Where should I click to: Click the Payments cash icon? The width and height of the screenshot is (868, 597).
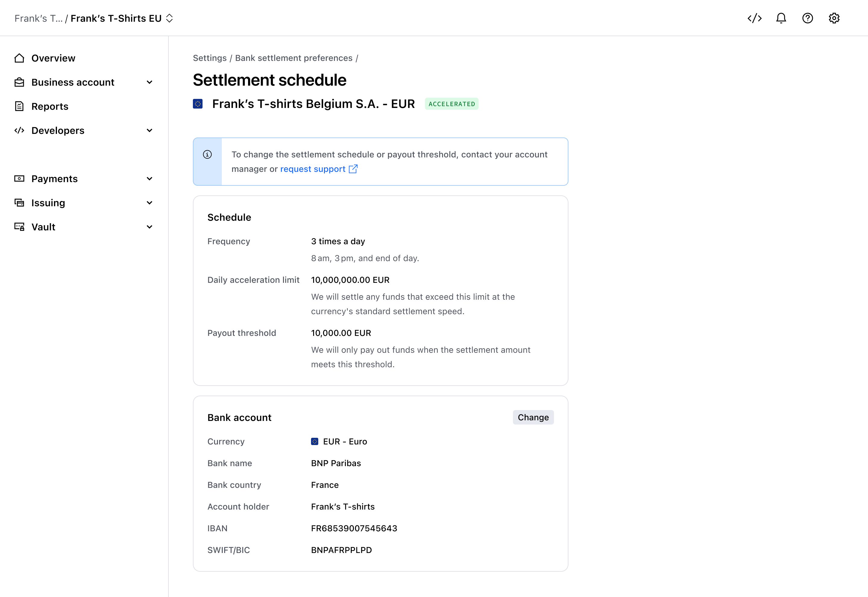tap(19, 179)
